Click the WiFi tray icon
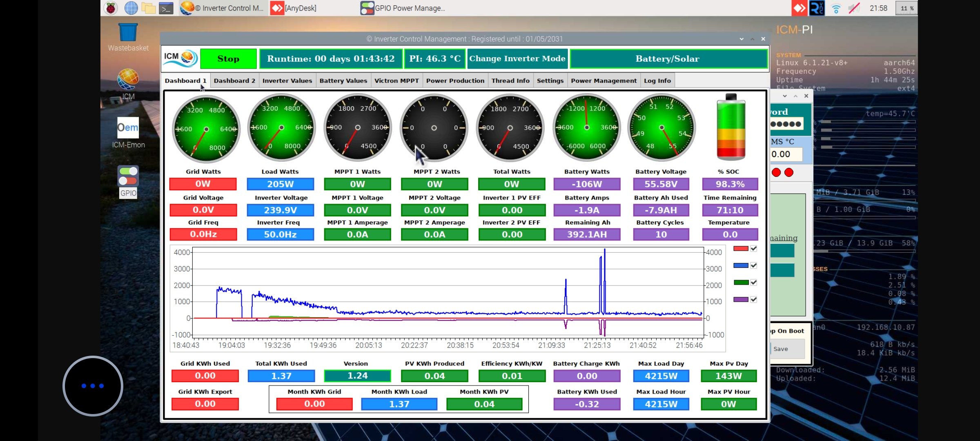980x441 pixels. coord(836,8)
